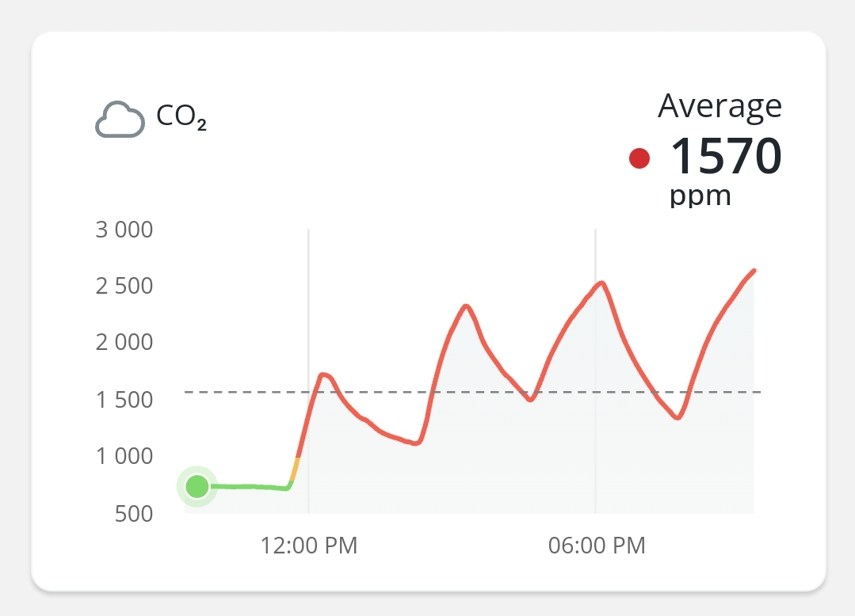Select the green data point marker
The image size is (855, 616).
coord(197,486)
